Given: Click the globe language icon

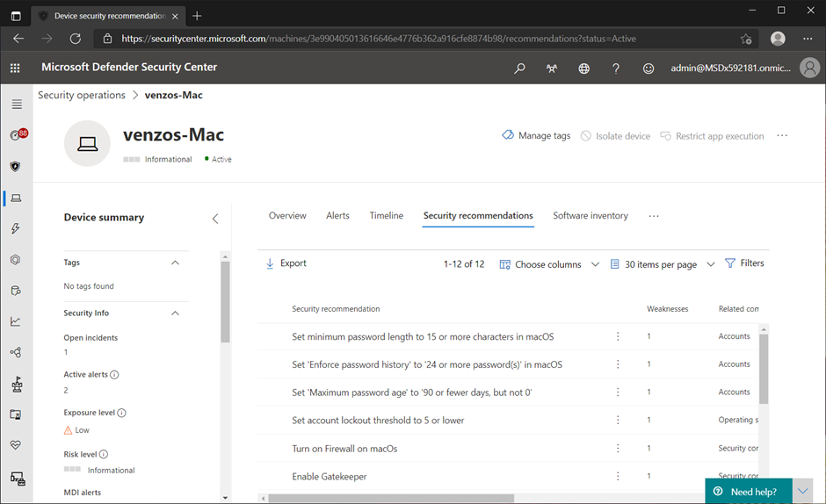Looking at the screenshot, I should (x=583, y=68).
